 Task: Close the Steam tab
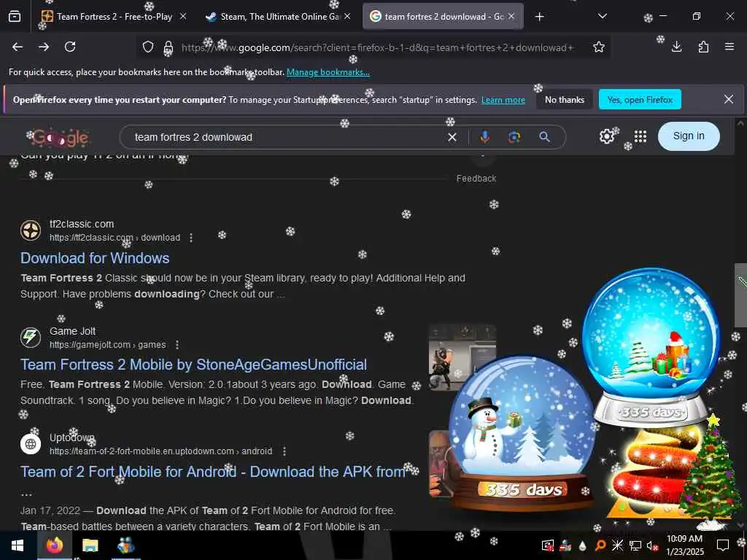coord(347,17)
